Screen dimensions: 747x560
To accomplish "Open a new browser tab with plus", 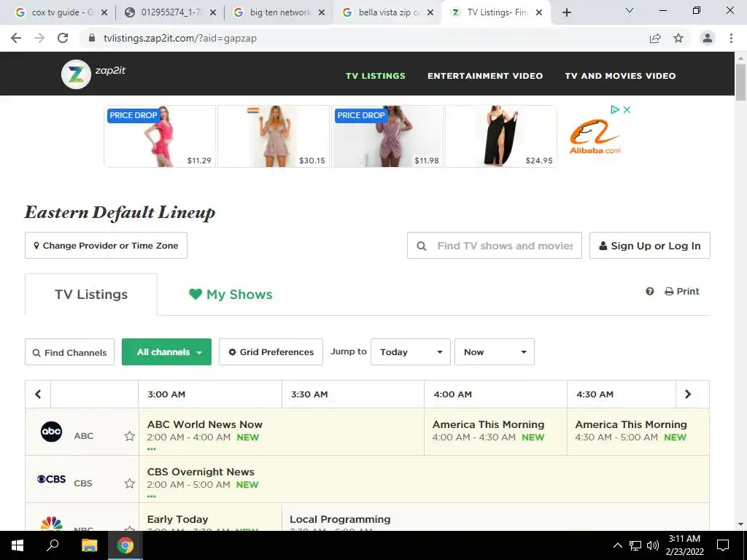I will click(566, 12).
